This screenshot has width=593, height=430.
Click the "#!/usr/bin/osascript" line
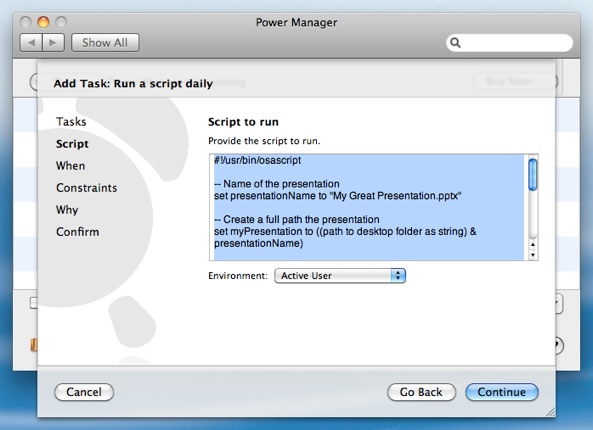coord(257,160)
